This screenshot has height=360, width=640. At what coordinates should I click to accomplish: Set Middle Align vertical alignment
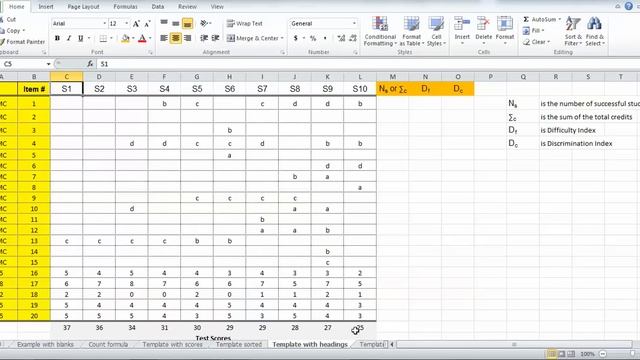click(x=176, y=23)
